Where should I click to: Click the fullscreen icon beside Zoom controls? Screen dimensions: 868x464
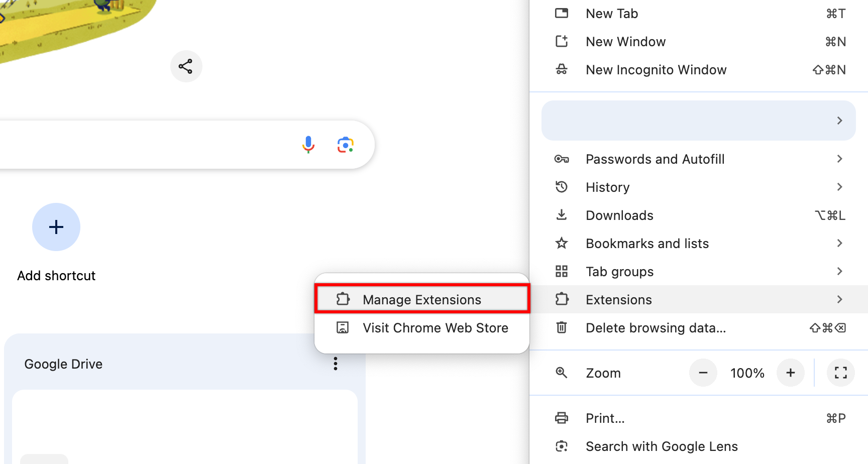tap(840, 373)
